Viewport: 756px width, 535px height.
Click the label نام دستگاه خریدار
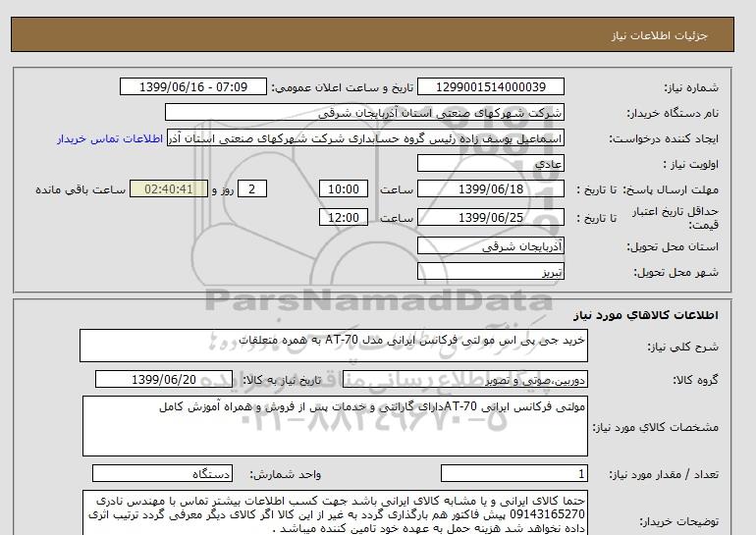click(673, 113)
